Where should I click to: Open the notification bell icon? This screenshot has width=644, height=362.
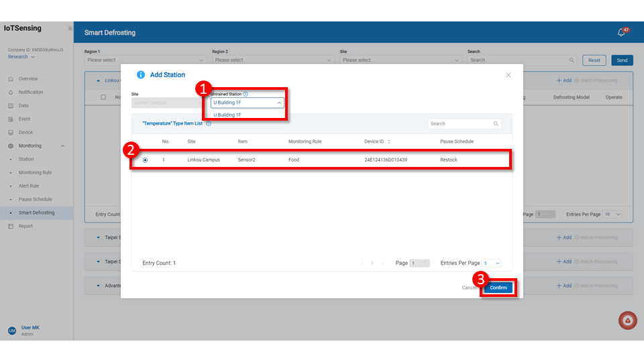[621, 32]
